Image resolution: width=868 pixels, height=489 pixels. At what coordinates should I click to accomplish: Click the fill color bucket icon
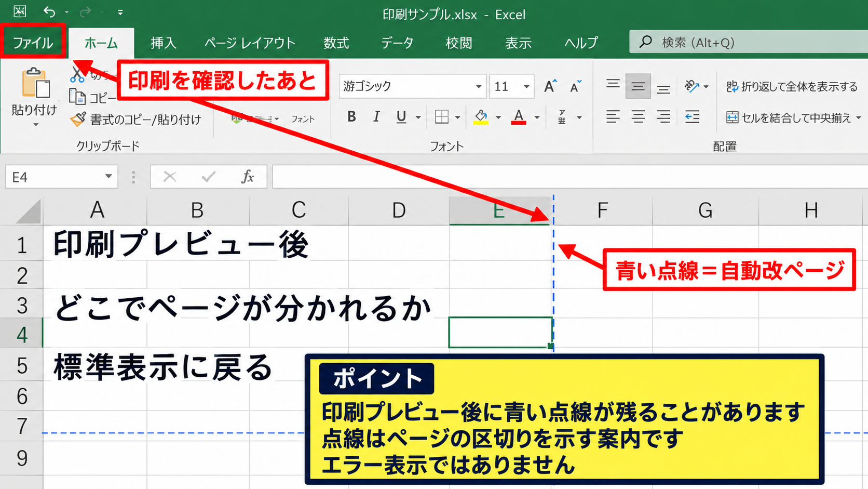pyautogui.click(x=481, y=117)
